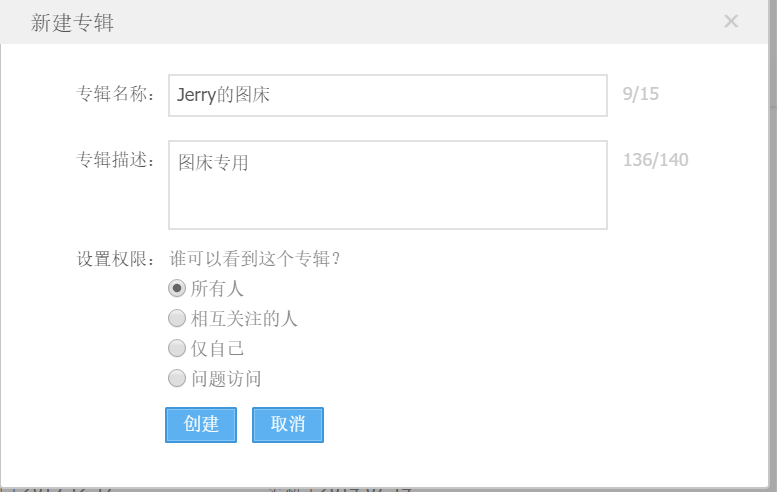Screen dimensions: 777x492
Task: Click the 专辑描述 field label
Action: [x=117, y=160]
